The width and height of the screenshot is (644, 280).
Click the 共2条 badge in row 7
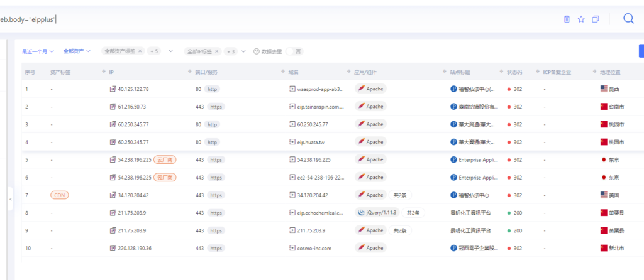pos(400,195)
